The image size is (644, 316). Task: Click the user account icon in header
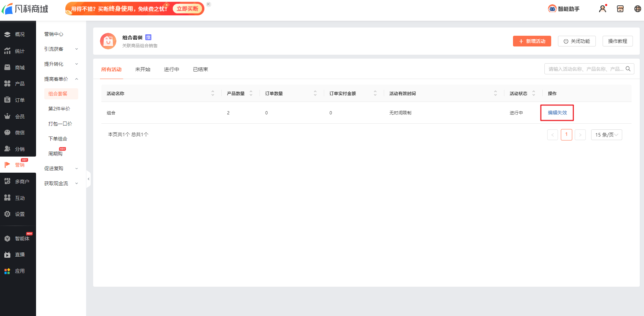tap(603, 9)
